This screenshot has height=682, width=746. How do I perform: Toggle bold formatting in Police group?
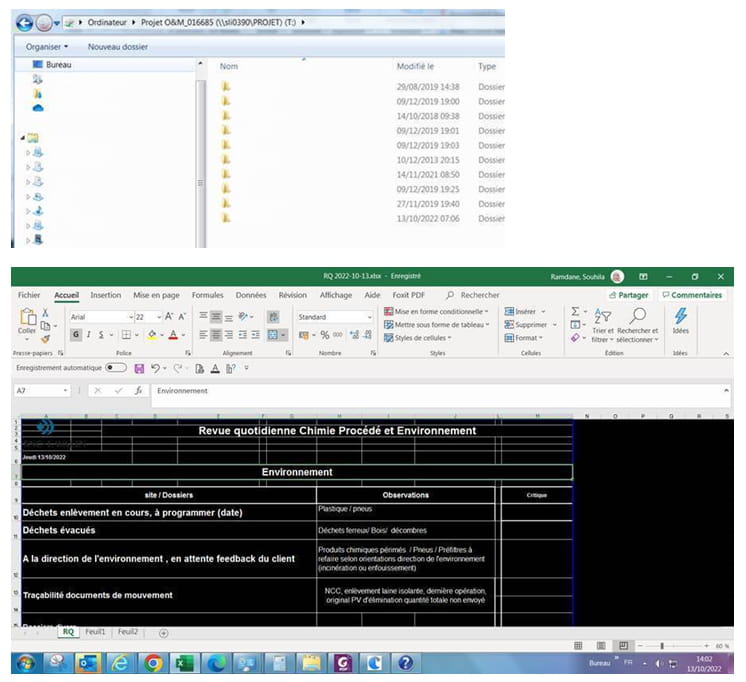[76, 335]
